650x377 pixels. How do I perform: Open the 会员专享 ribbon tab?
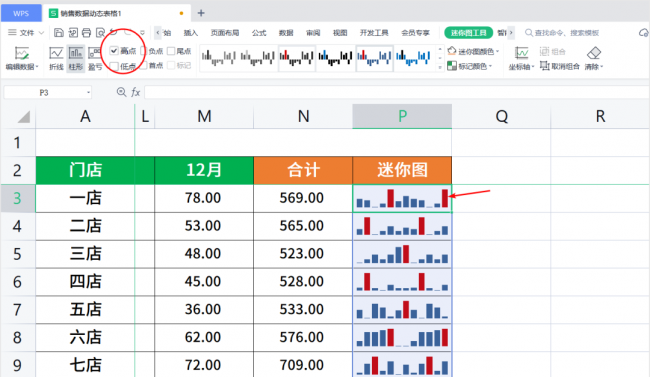pyautogui.click(x=415, y=33)
